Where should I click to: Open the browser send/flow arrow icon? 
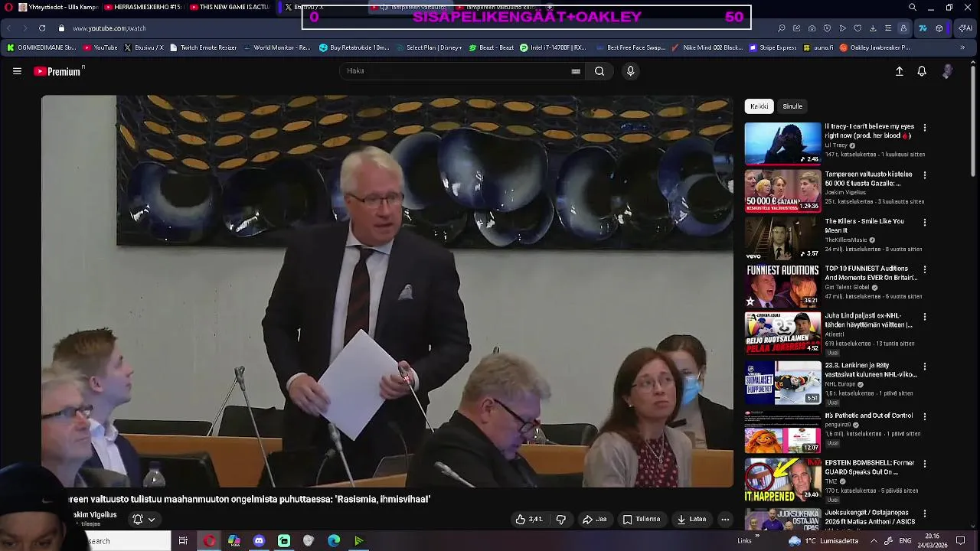(x=842, y=28)
